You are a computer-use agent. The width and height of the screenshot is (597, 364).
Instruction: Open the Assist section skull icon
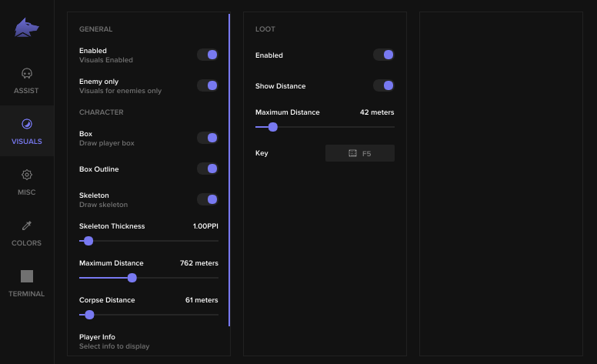tap(27, 73)
